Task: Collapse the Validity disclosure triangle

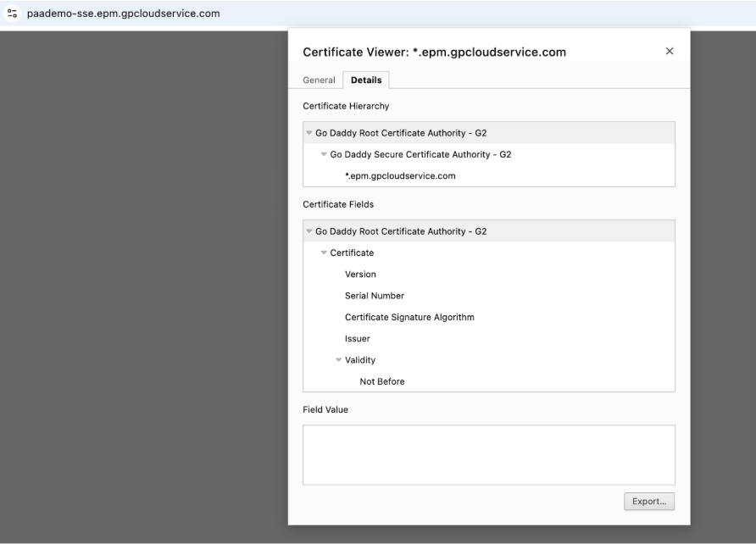Action: (338, 360)
